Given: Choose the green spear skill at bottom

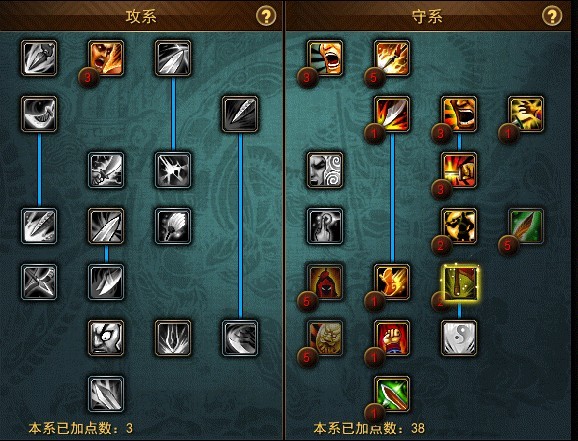Looking at the screenshot, I should 392,394.
